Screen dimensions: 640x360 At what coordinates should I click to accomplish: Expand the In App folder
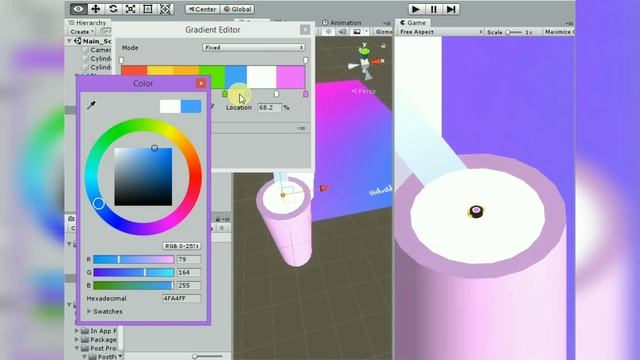tap(77, 331)
